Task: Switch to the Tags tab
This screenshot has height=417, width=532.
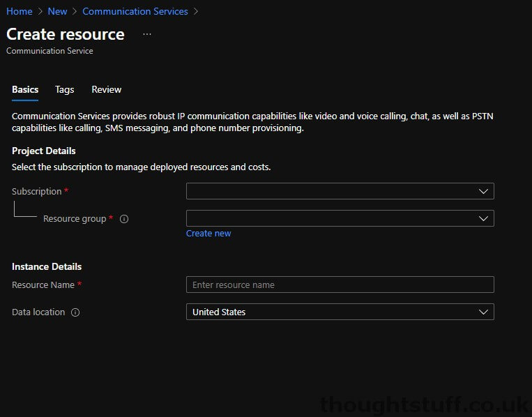Action: [x=64, y=89]
